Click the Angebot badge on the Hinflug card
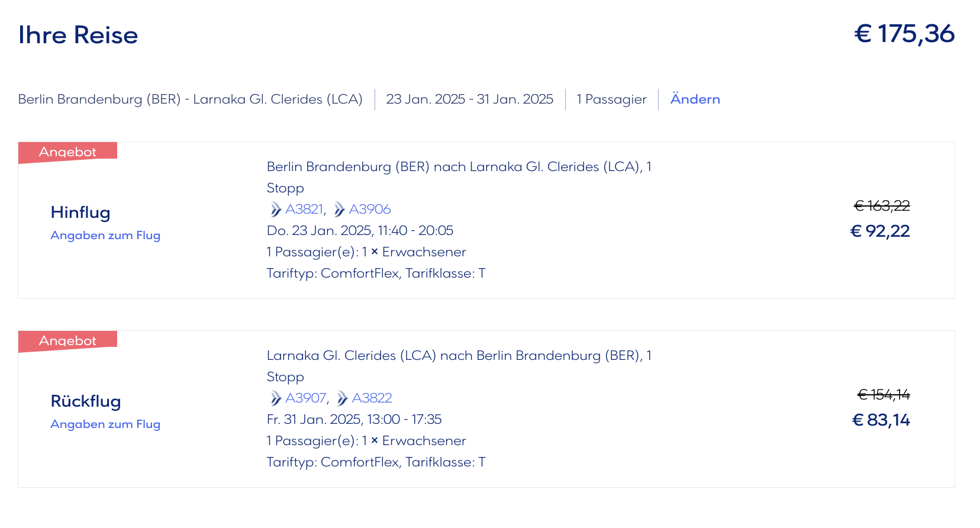The height and width of the screenshot is (528, 980). pyautogui.click(x=67, y=152)
